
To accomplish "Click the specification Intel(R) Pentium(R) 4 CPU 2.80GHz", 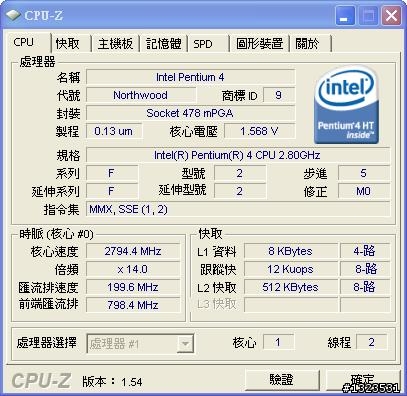I will pos(238,155).
